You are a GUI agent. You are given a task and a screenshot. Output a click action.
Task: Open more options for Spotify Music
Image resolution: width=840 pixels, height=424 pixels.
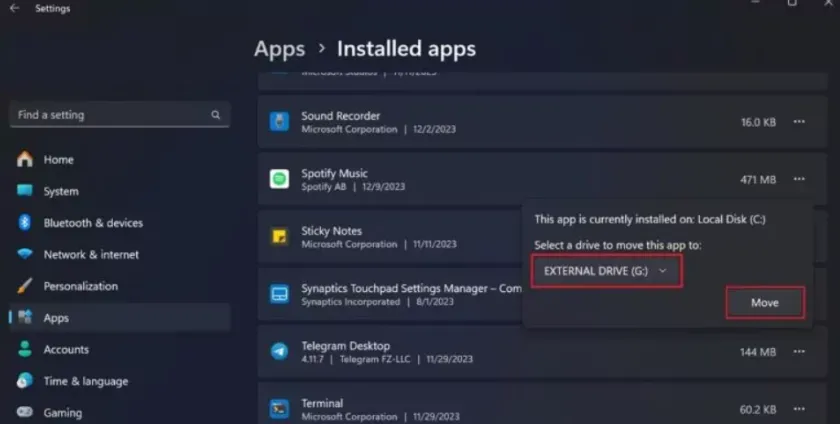click(799, 179)
